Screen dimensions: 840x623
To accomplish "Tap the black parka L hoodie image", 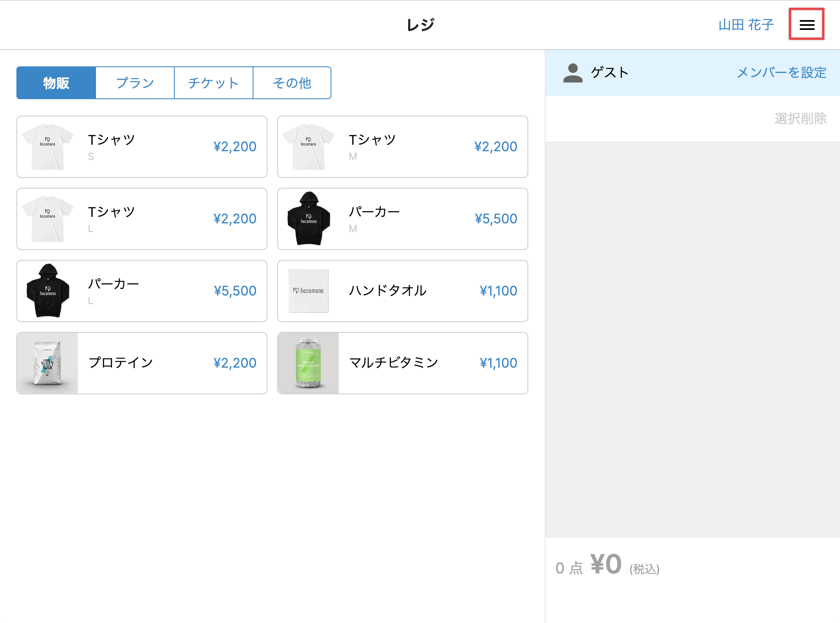I will (x=48, y=291).
